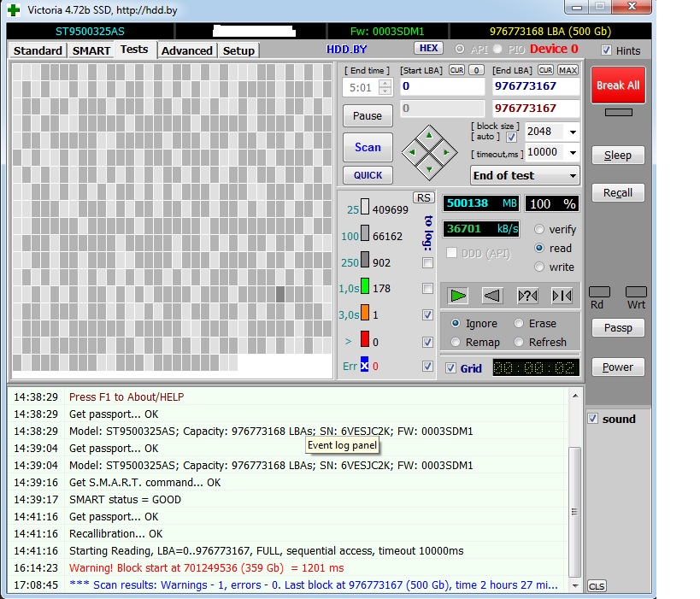Viewport: 700px width, 599px height.
Task: Select the read radio button
Action: click(539, 248)
